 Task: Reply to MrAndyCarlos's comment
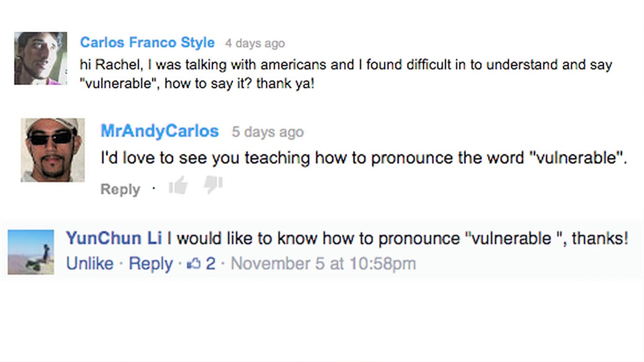coord(120,189)
